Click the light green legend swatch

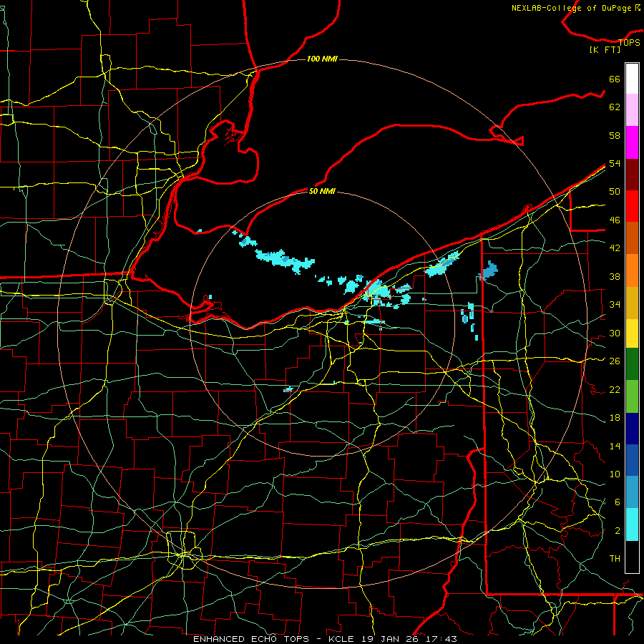click(x=632, y=396)
